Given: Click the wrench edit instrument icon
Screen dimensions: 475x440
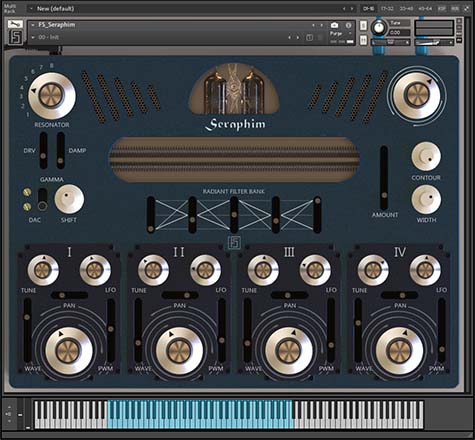Looking at the screenshot, I should (x=15, y=24).
